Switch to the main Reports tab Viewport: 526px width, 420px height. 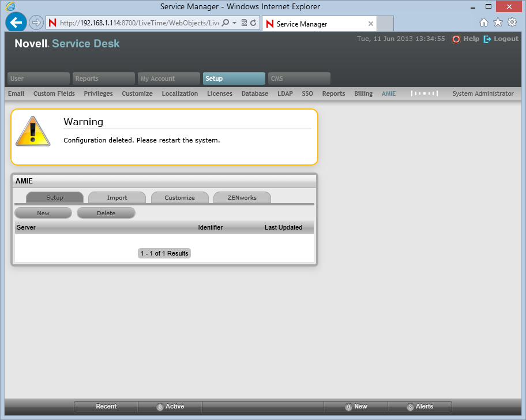tap(104, 78)
